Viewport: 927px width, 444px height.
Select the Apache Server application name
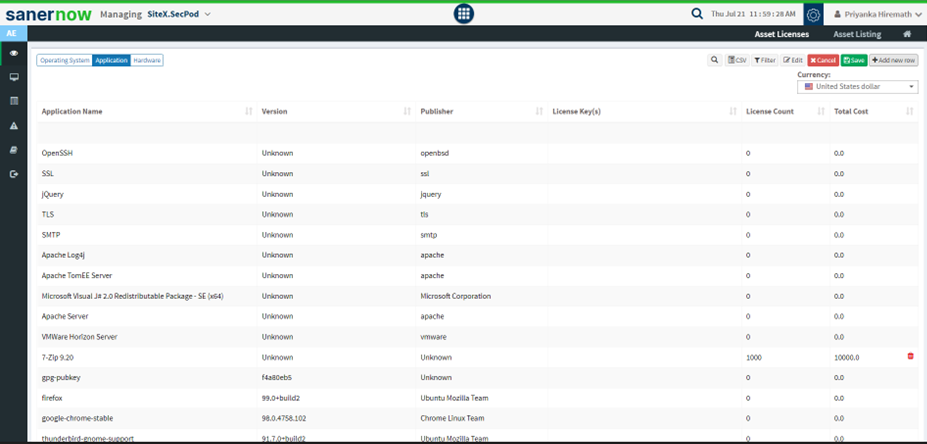pos(66,316)
